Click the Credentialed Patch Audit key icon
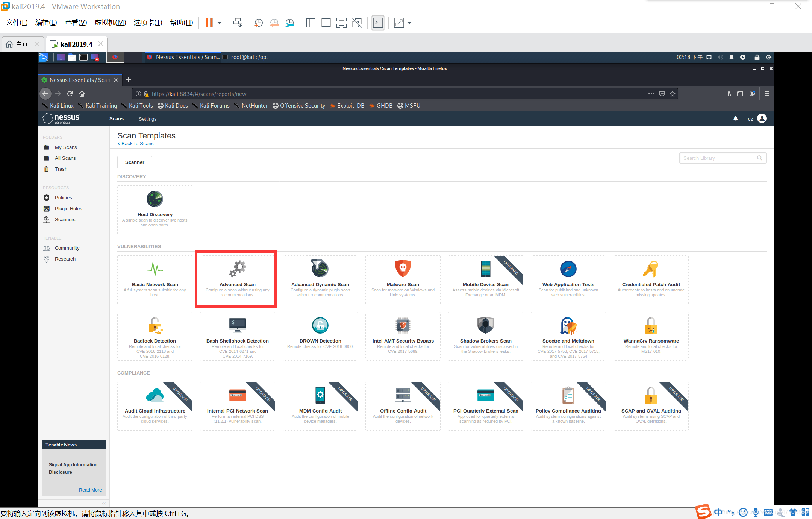Viewport: 812px width, 519px height. pos(650,269)
